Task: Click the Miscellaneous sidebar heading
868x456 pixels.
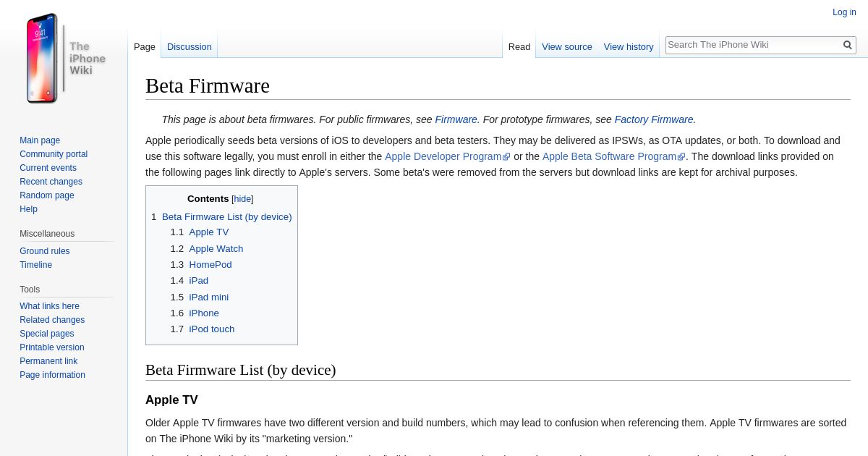Action: pyautogui.click(x=47, y=234)
